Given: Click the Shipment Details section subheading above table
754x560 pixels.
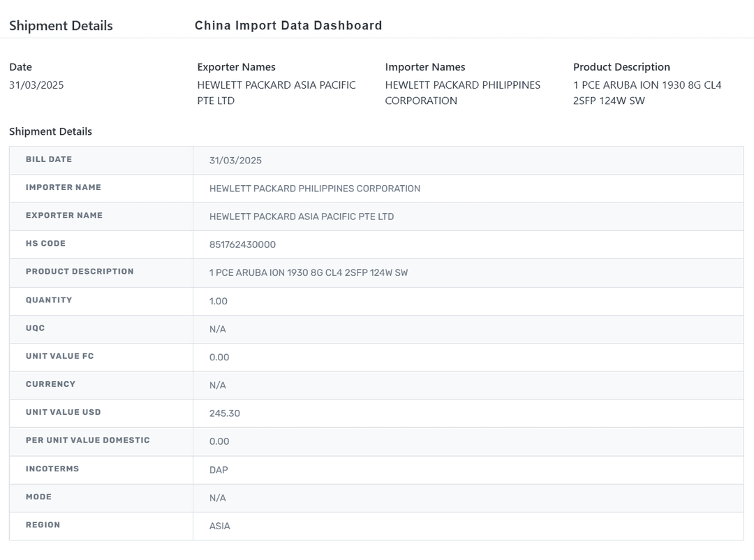Looking at the screenshot, I should [x=50, y=131].
